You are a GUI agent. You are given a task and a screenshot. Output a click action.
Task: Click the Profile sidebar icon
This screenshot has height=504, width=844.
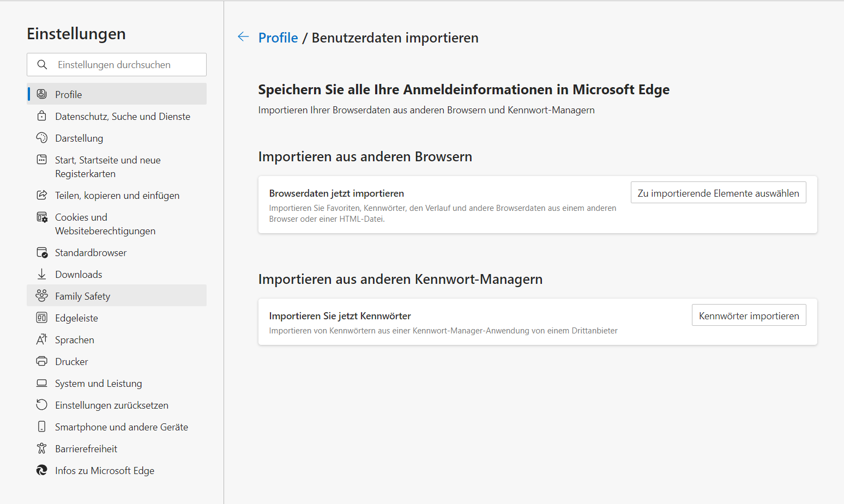(41, 94)
